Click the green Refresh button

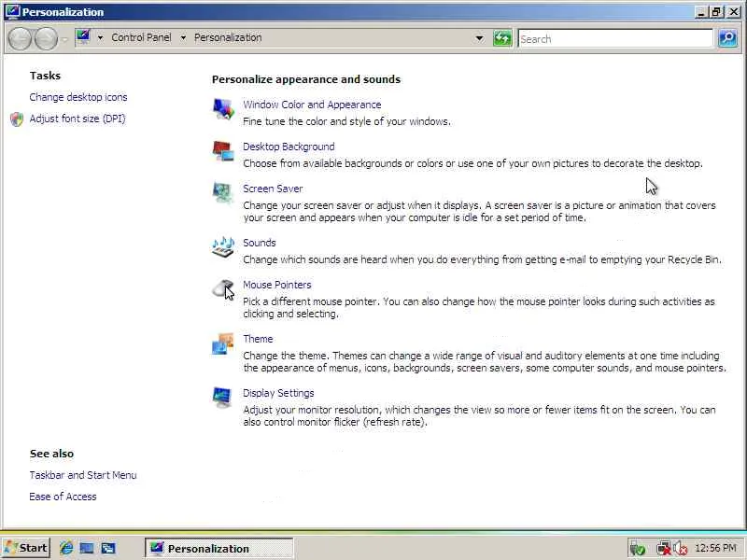tap(501, 38)
